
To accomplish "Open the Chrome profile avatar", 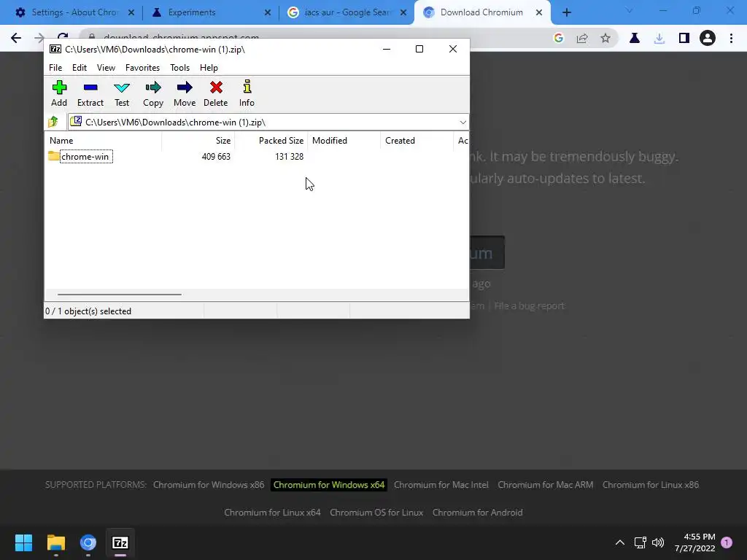I will point(708,38).
